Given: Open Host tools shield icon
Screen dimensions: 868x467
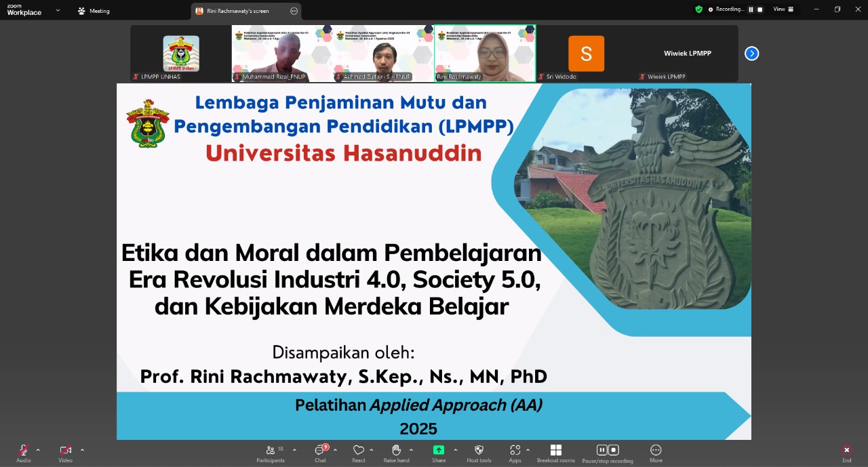Looking at the screenshot, I should click(479, 451).
